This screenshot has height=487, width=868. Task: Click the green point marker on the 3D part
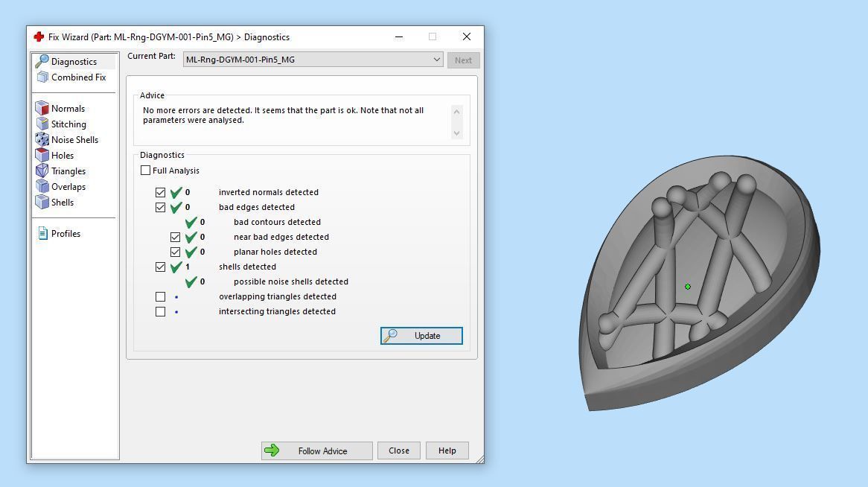pyautogui.click(x=688, y=287)
